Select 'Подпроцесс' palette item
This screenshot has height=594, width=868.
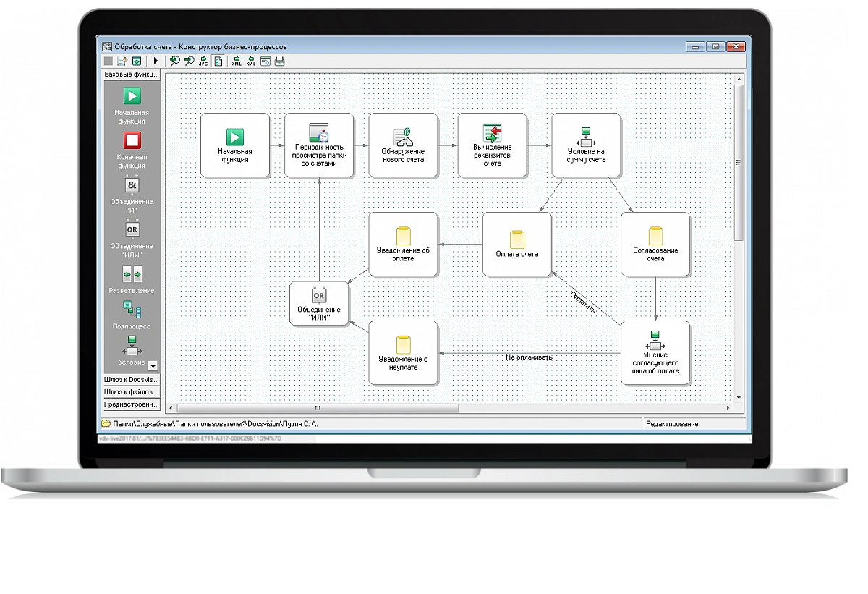pos(132,315)
